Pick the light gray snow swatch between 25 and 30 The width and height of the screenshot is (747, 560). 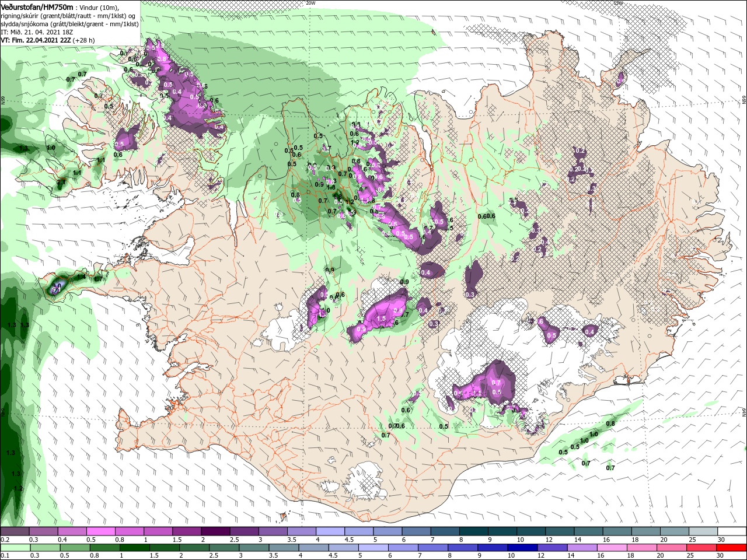pyautogui.click(x=704, y=531)
